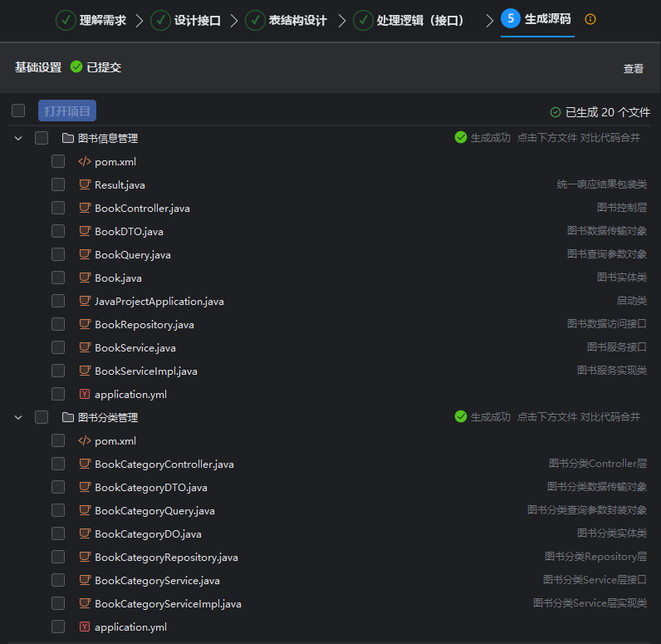Click the orange info icon beside 生成源码

(590, 19)
